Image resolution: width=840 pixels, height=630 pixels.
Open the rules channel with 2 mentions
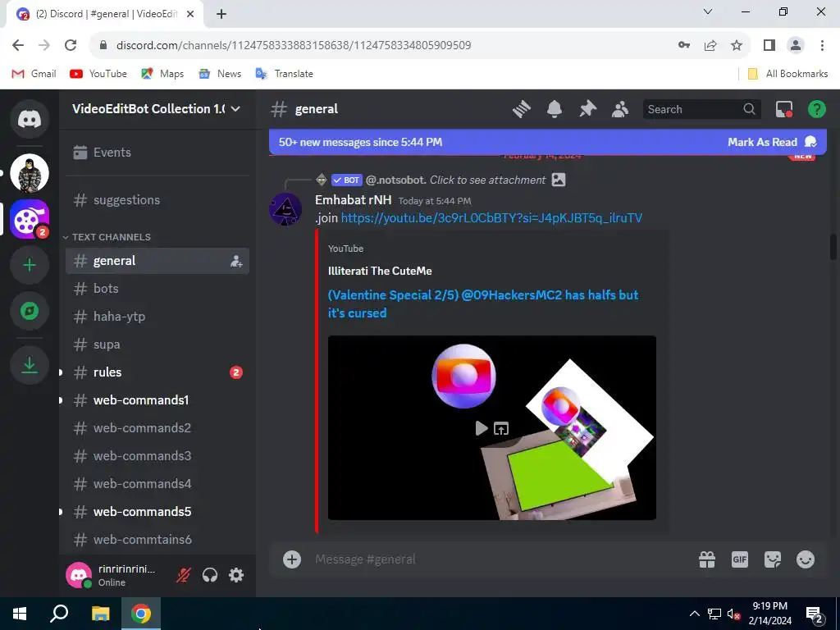click(157, 372)
